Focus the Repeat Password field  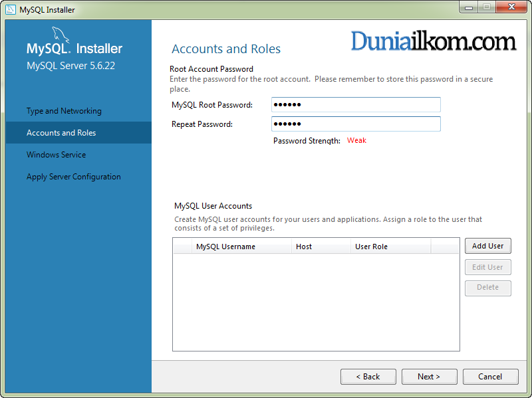click(356, 124)
